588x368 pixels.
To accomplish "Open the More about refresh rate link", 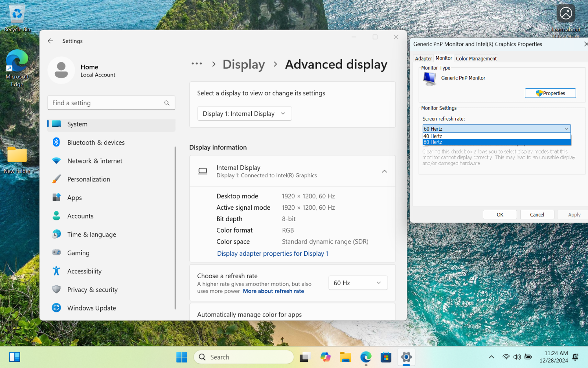I will (273, 291).
